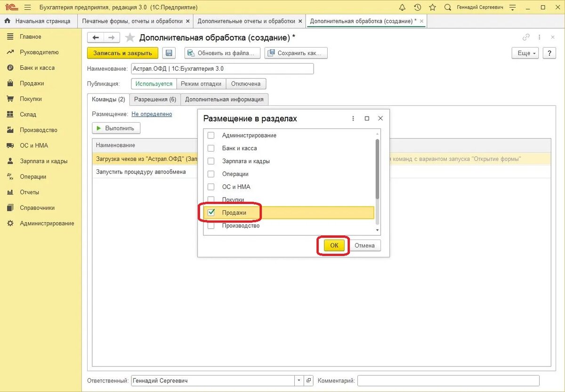Open window settings dropdown in title bar
This screenshot has width=565, height=392.
pos(513,8)
